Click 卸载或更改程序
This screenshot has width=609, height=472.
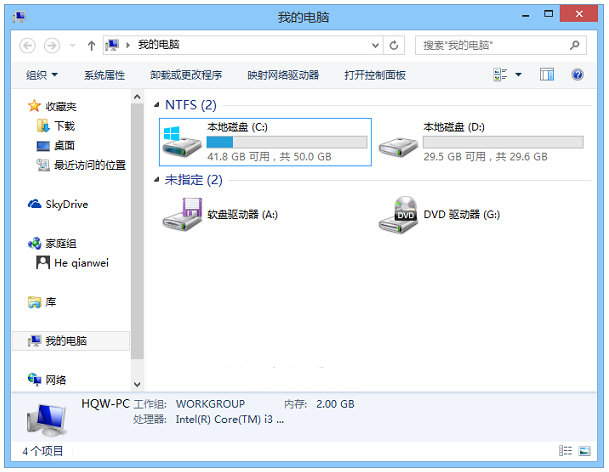[186, 75]
